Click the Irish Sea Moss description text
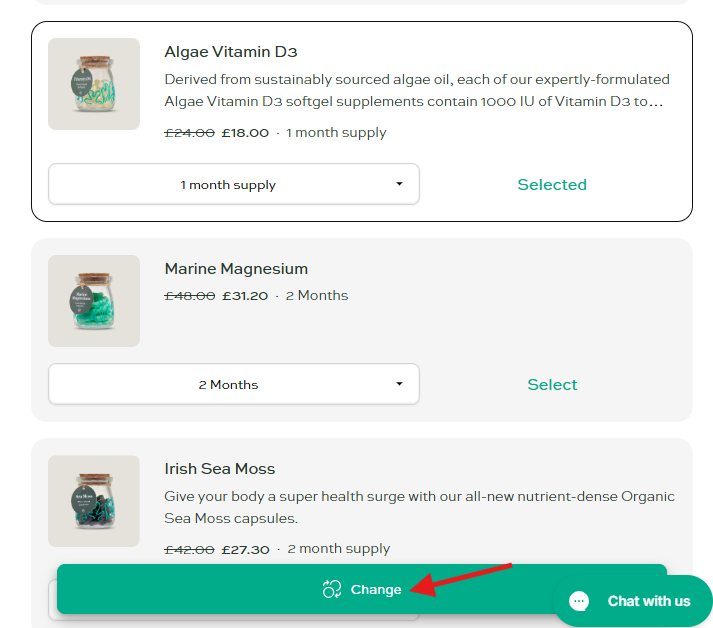Screen dimensions: 713x628 coord(419,507)
